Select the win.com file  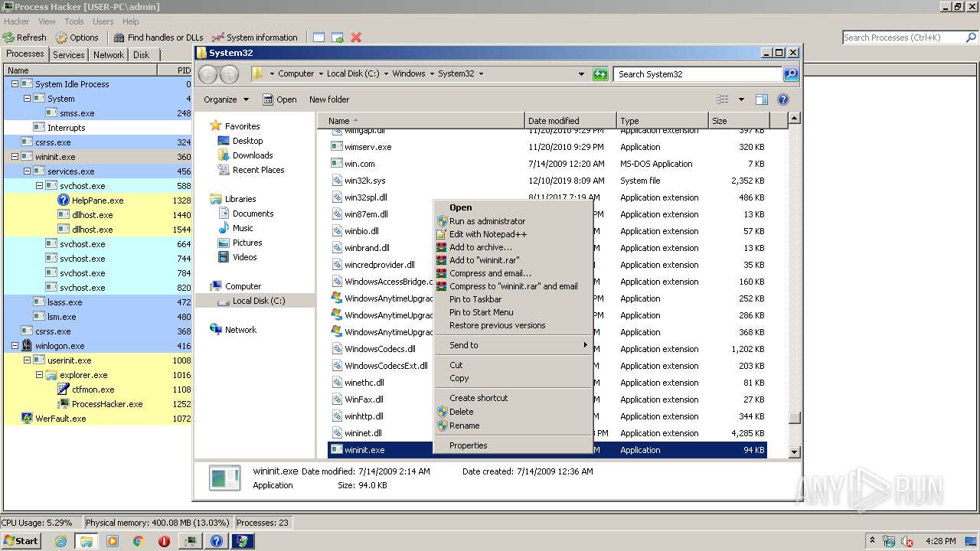pyautogui.click(x=359, y=164)
